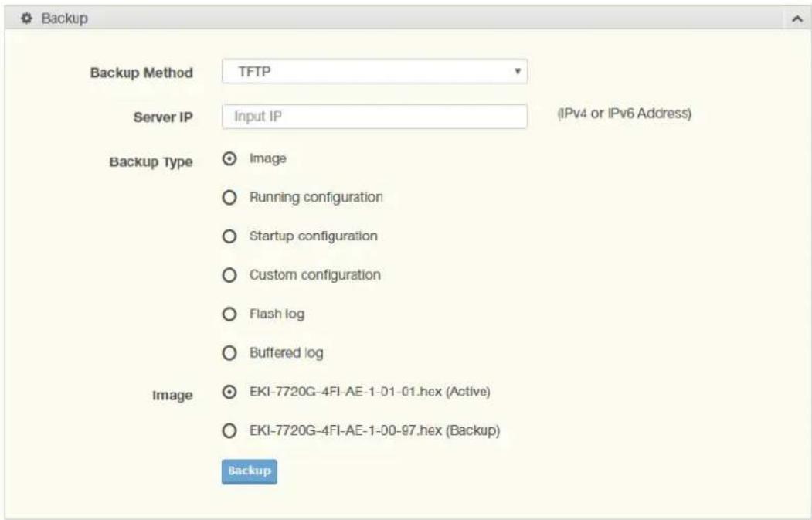
Task: Click the Server IP label
Action: tap(163, 117)
